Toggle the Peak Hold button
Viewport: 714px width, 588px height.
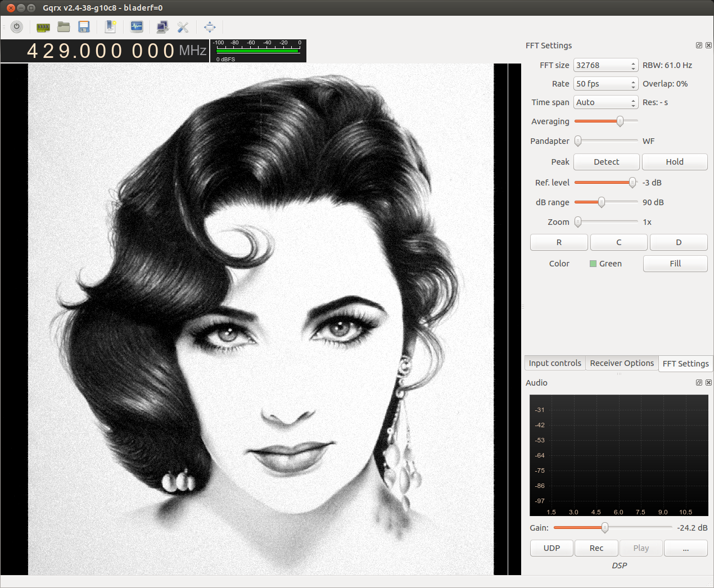click(674, 162)
